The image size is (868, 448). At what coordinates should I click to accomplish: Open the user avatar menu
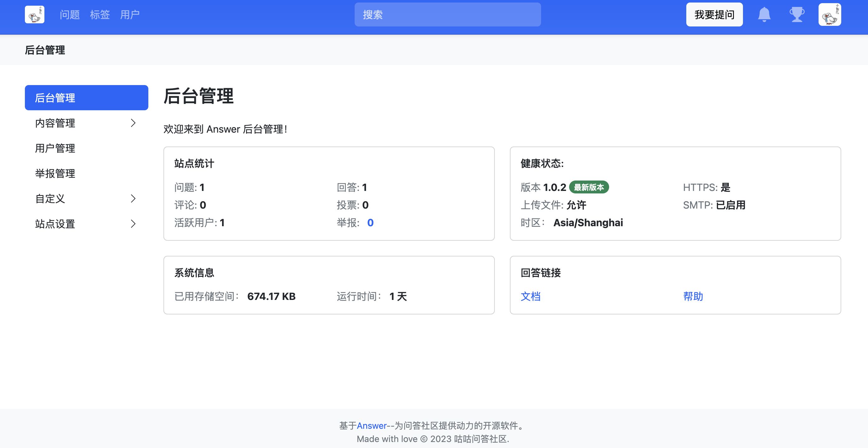[x=830, y=14]
